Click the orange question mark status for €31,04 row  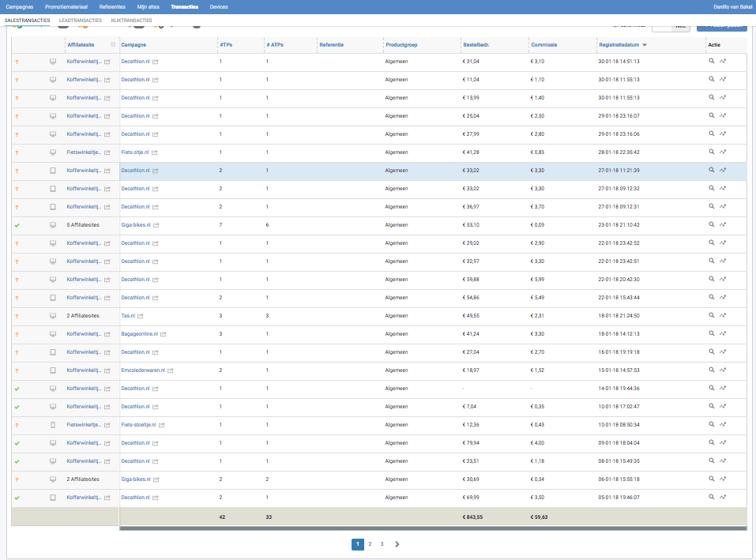tap(17, 62)
